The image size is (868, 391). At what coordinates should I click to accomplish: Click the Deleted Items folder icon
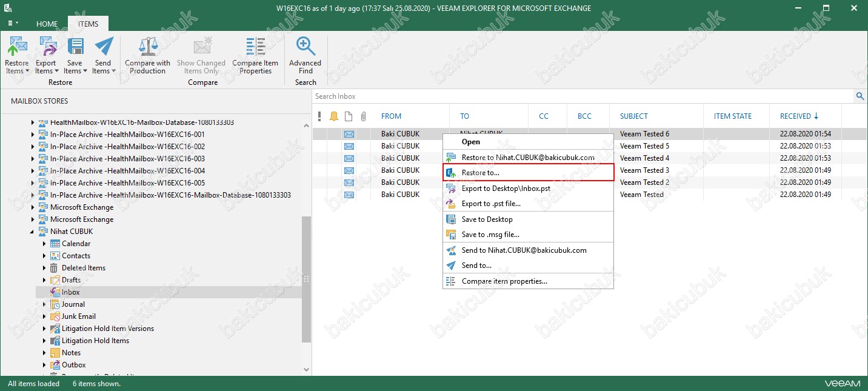[x=55, y=268]
